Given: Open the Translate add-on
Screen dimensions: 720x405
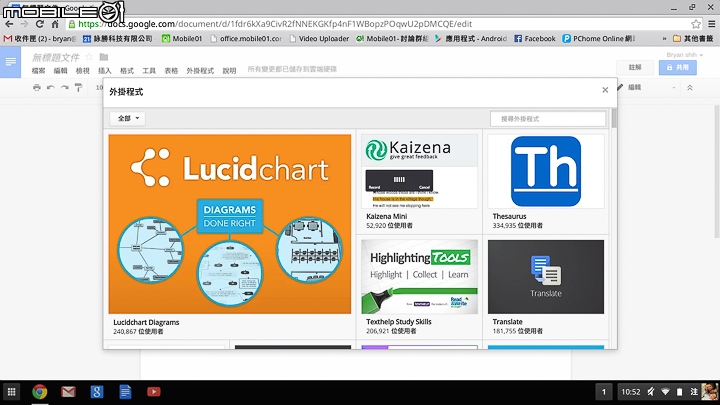Looking at the screenshot, I should tap(546, 287).
